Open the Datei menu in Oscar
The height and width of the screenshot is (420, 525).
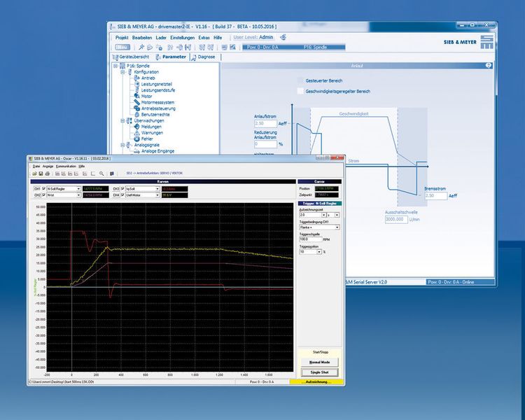click(x=36, y=166)
